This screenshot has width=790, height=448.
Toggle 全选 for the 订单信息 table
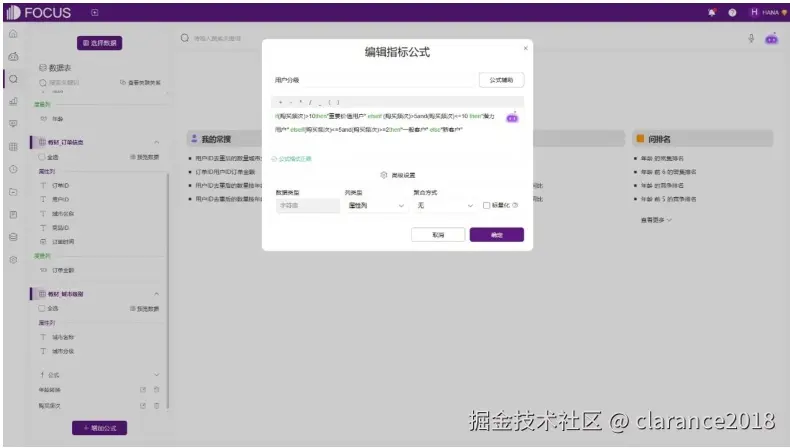[42, 157]
